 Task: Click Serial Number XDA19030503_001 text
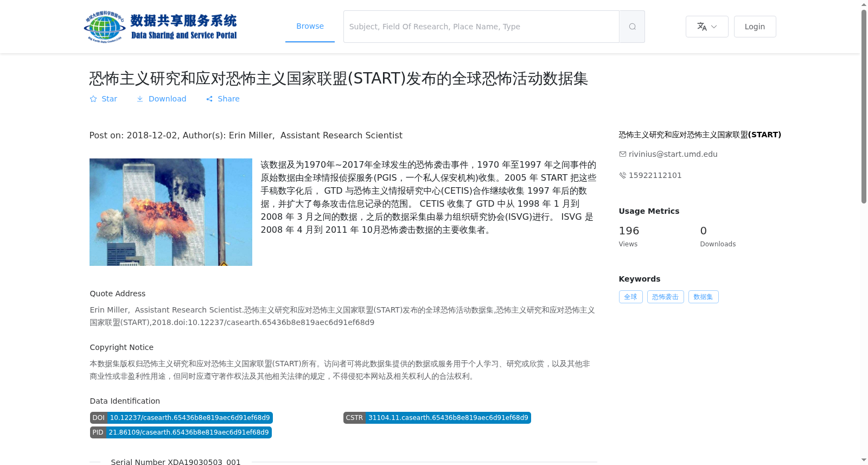[x=176, y=462]
